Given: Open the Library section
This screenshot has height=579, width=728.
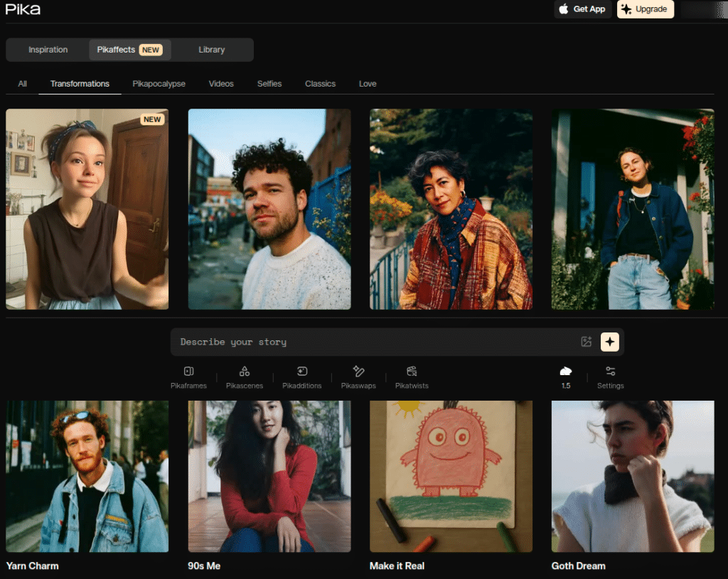Looking at the screenshot, I should click(212, 50).
